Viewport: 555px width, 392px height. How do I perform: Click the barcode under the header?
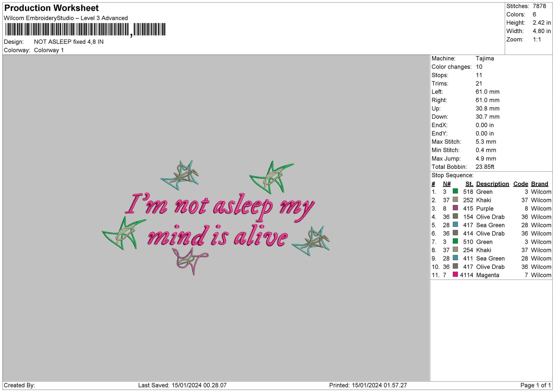tap(85, 30)
